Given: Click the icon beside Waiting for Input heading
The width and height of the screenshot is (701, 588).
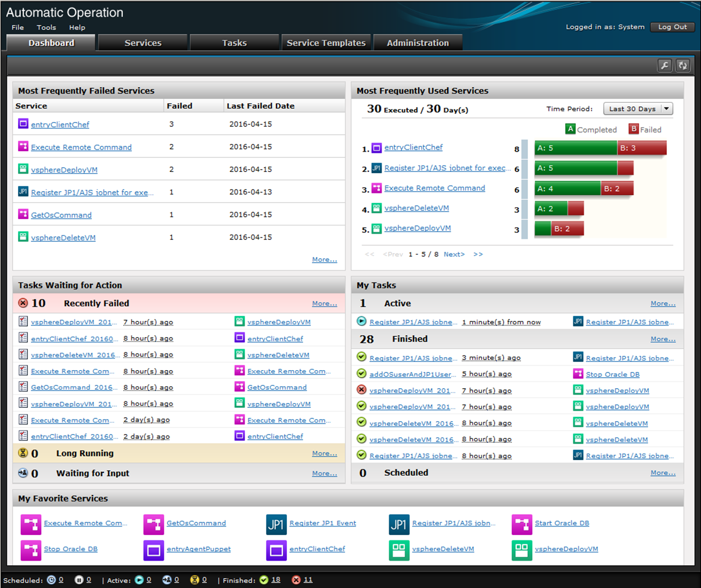Looking at the screenshot, I should [23, 473].
